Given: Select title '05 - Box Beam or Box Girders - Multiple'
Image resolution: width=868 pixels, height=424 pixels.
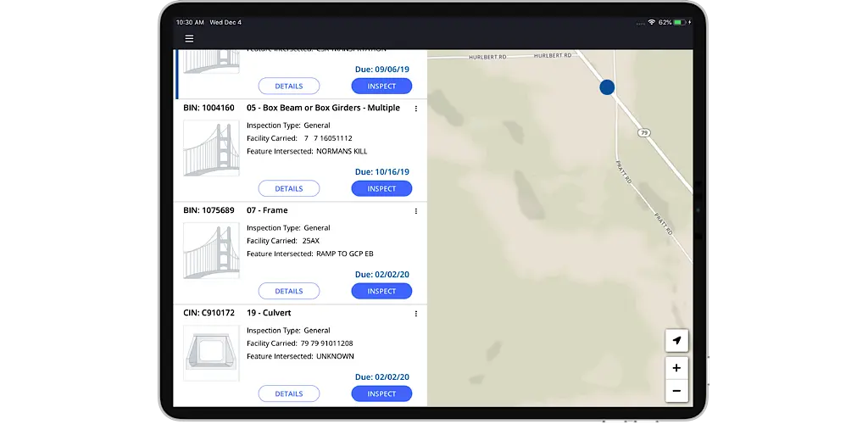Looking at the screenshot, I should tap(323, 108).
